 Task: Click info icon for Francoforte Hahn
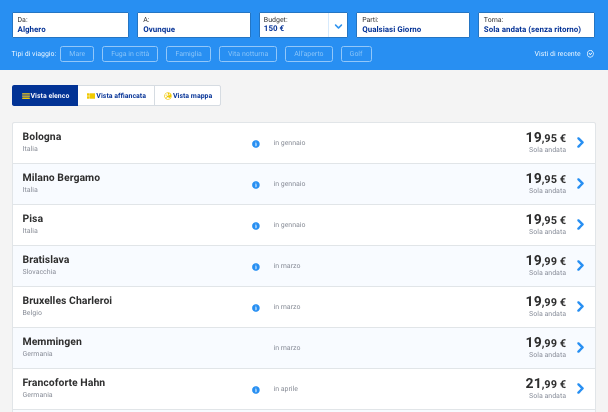(x=256, y=389)
